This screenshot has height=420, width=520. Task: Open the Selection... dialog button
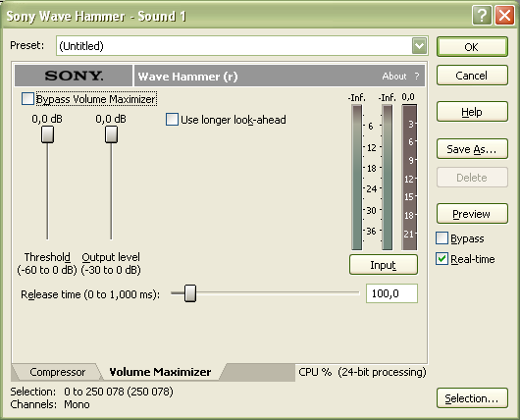point(472,397)
